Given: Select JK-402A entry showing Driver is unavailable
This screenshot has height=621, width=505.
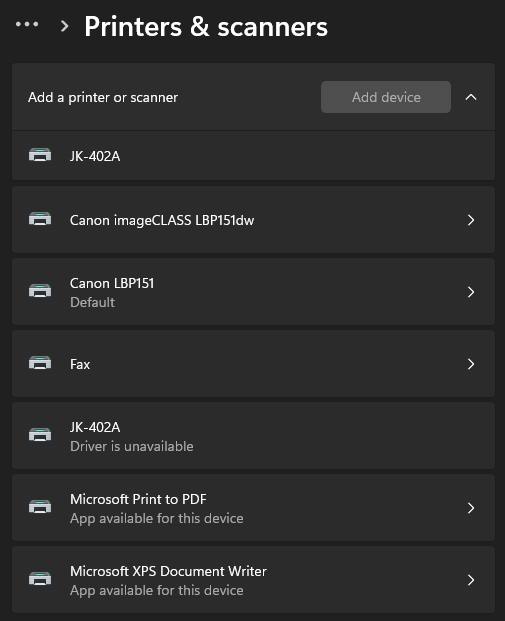Looking at the screenshot, I should (x=253, y=436).
